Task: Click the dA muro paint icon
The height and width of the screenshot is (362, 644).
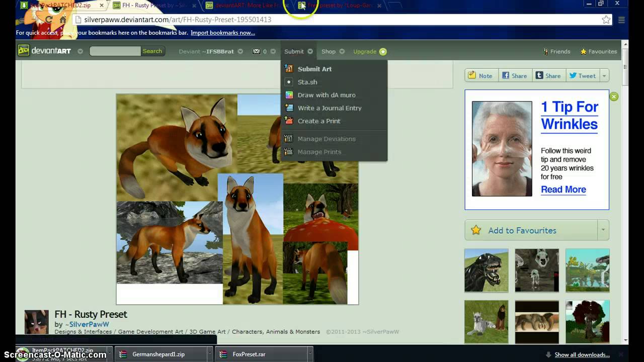Action: click(289, 95)
